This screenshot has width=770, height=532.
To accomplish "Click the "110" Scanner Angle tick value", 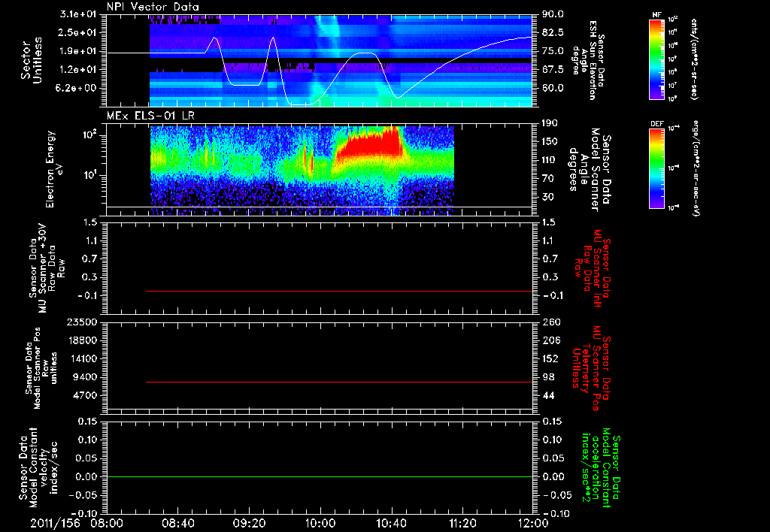I will tap(550, 160).
